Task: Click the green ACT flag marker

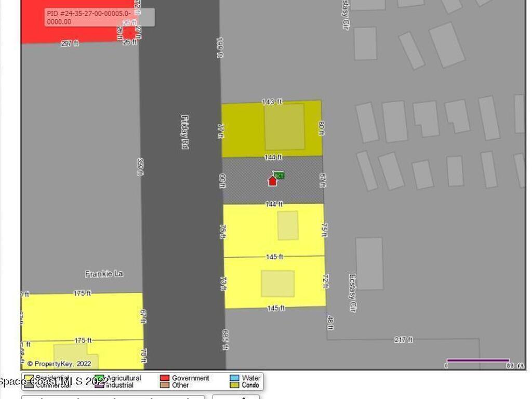Action: coord(279,176)
